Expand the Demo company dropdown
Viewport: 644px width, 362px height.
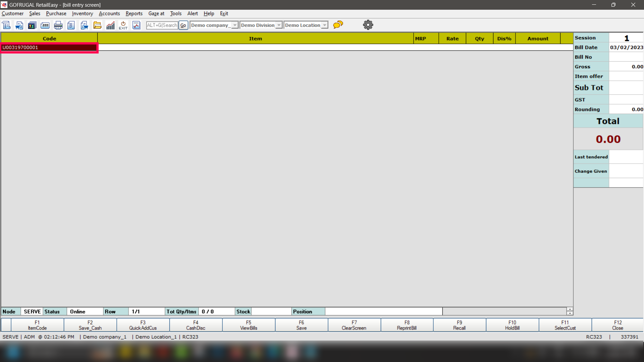coord(235,25)
